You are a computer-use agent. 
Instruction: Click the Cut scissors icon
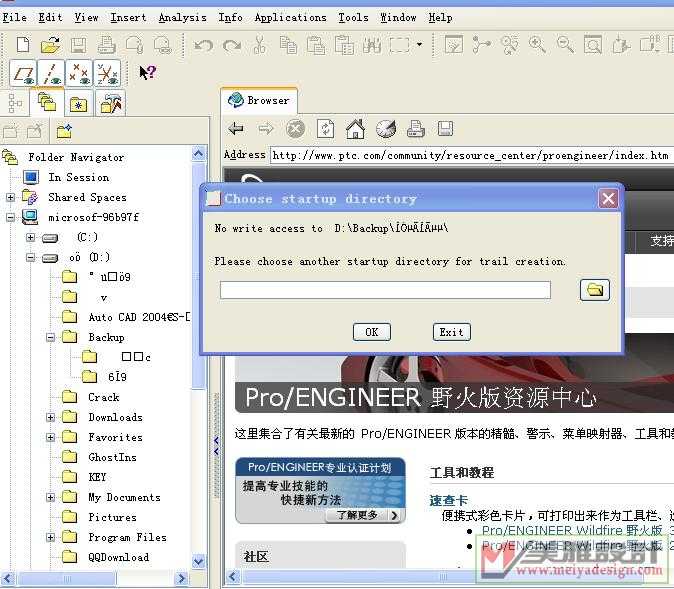tap(260, 45)
